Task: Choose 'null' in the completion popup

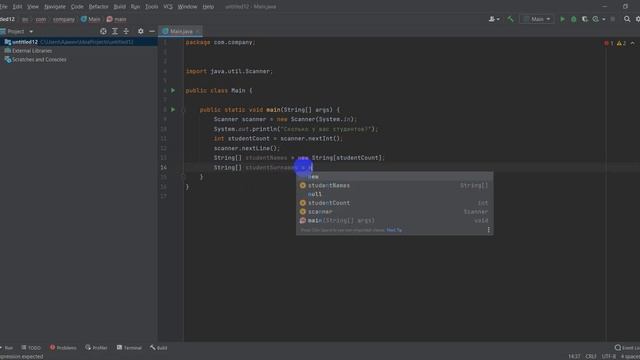Action: click(x=394, y=194)
